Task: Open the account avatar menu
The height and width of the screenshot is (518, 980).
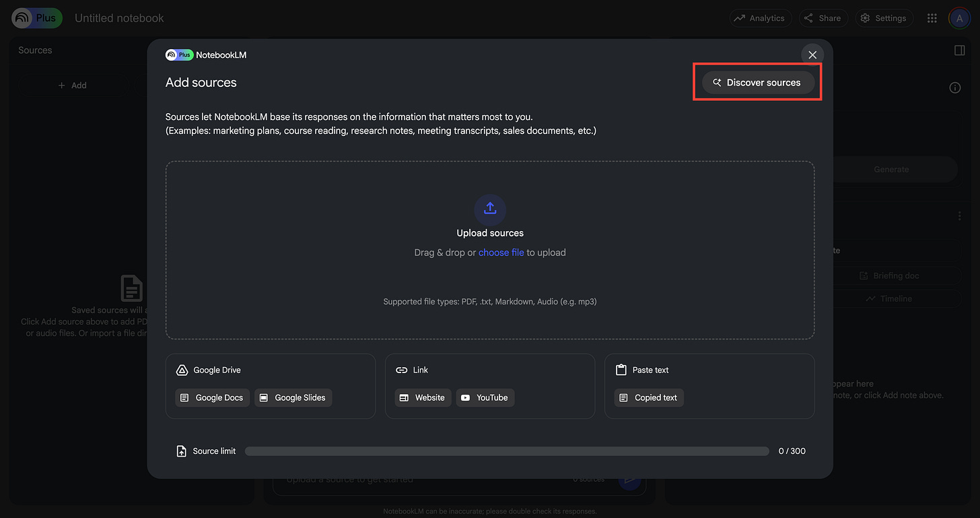Action: pos(959,18)
